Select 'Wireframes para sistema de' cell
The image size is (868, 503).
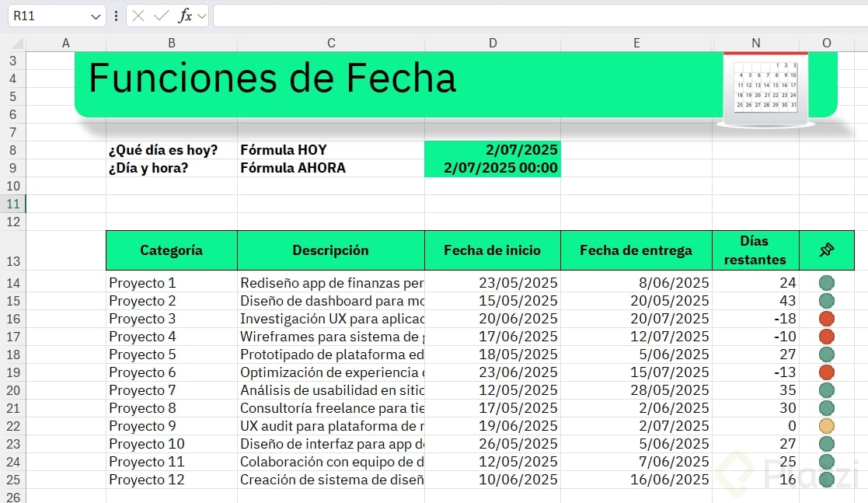[331, 337]
